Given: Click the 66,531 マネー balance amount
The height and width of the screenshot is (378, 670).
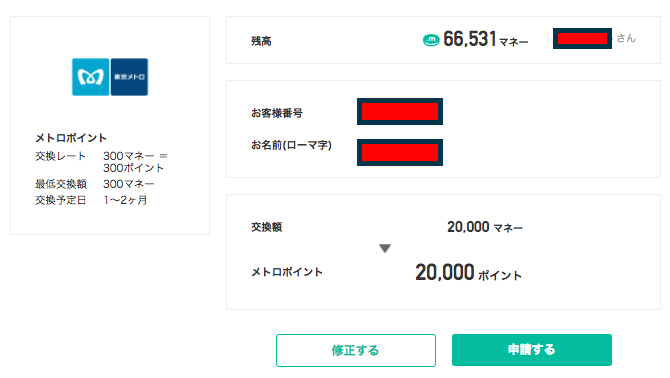Looking at the screenshot, I should [x=485, y=39].
